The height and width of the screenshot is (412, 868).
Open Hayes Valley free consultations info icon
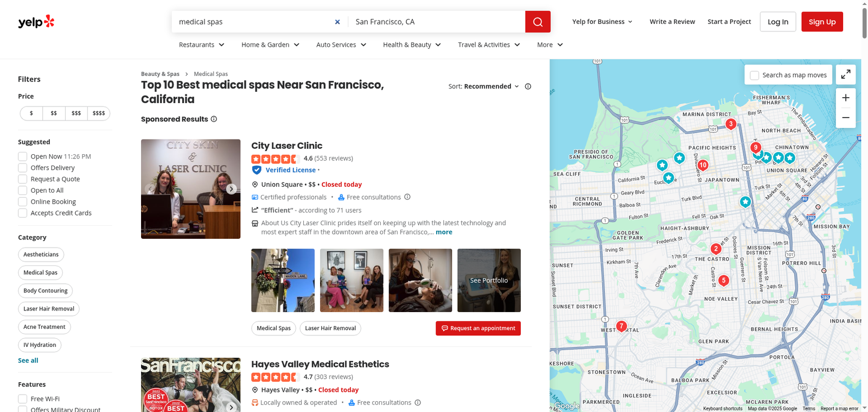(418, 403)
